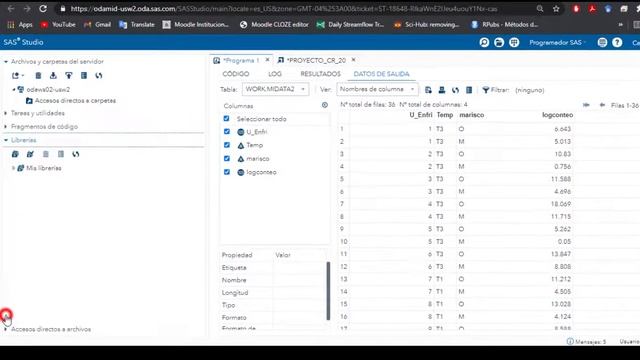640x360 pixels.
Task: Close the Programa 1 tab
Action: pyautogui.click(x=267, y=60)
